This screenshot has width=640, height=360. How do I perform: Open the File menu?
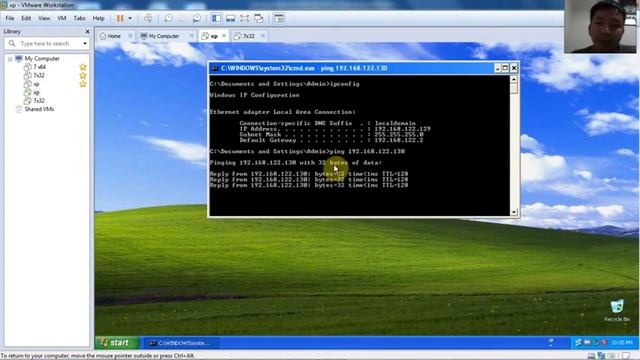coord(10,18)
